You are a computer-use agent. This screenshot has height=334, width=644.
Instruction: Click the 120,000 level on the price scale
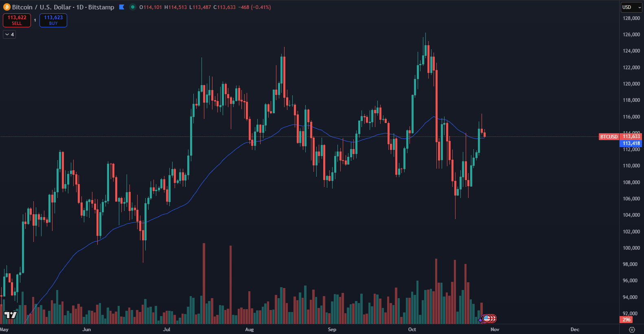click(631, 84)
